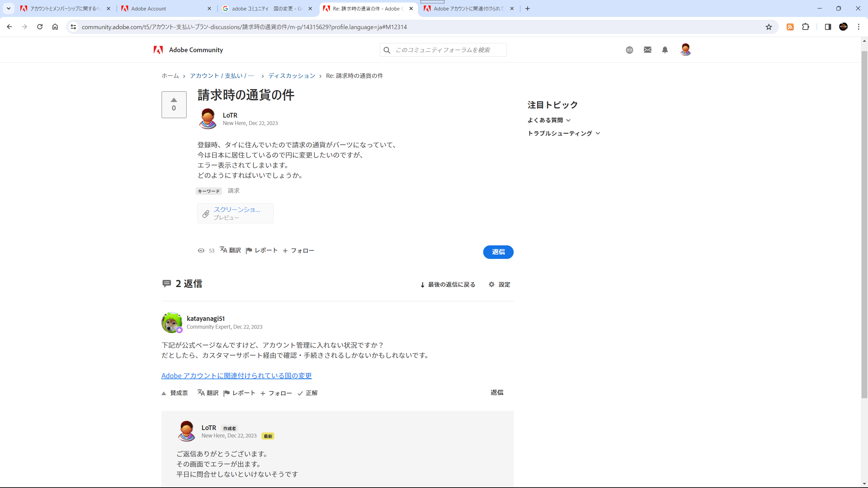Open the Chrome three-dot menu
The height and width of the screenshot is (488, 868).
coord(859,27)
